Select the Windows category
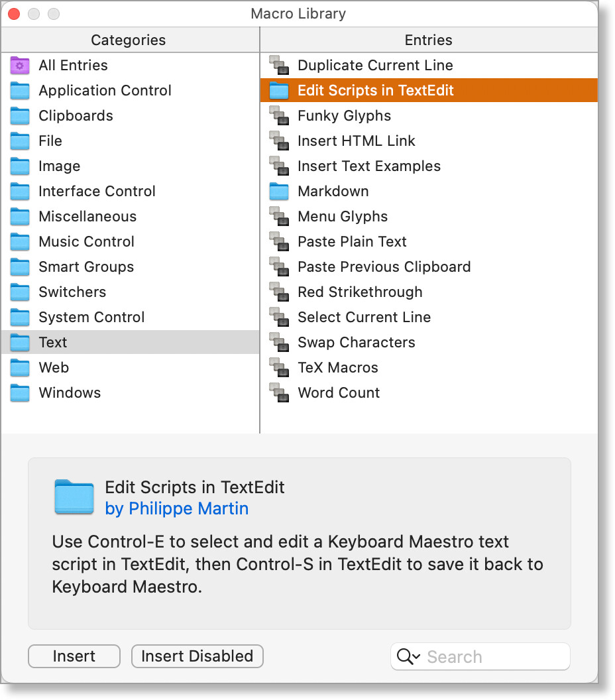Image resolution: width=615 pixels, height=700 pixels. [70, 392]
